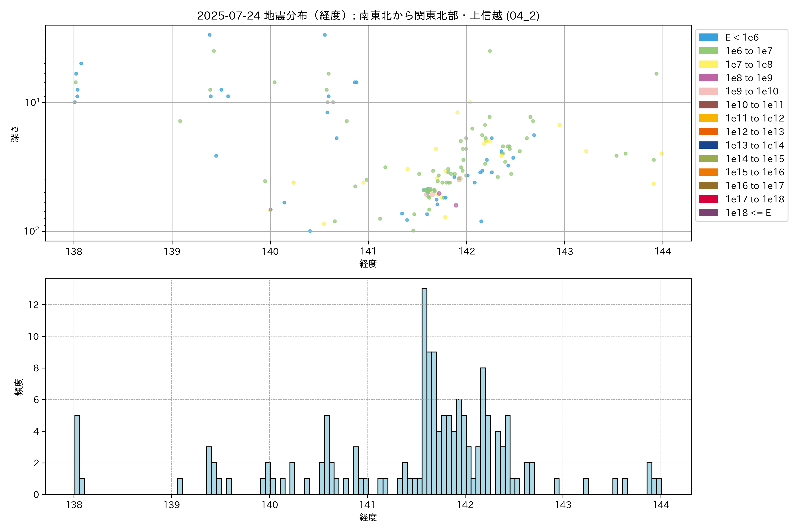Click the red '1e17 to 1e18' legend swatch
Screen dimensions: 798x532
pyautogui.click(x=708, y=199)
